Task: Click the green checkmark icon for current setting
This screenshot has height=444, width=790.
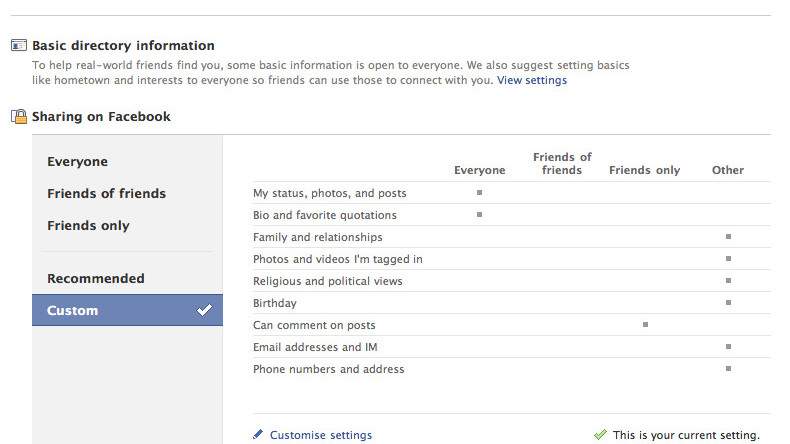Action: click(600, 434)
